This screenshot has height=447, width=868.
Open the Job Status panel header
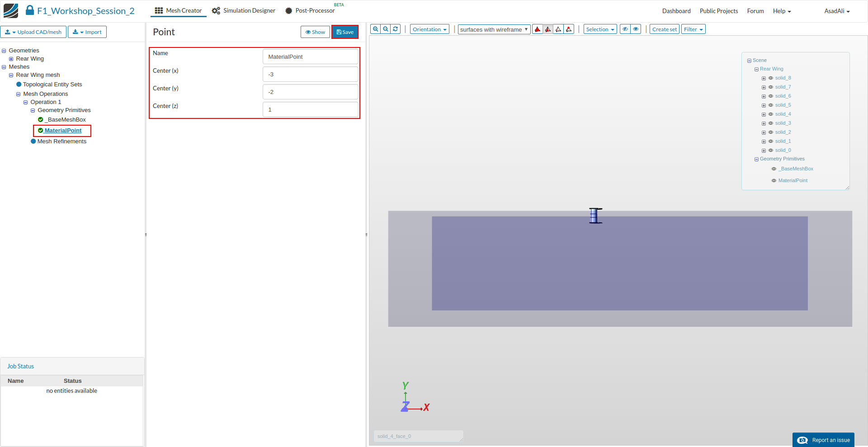point(72,366)
